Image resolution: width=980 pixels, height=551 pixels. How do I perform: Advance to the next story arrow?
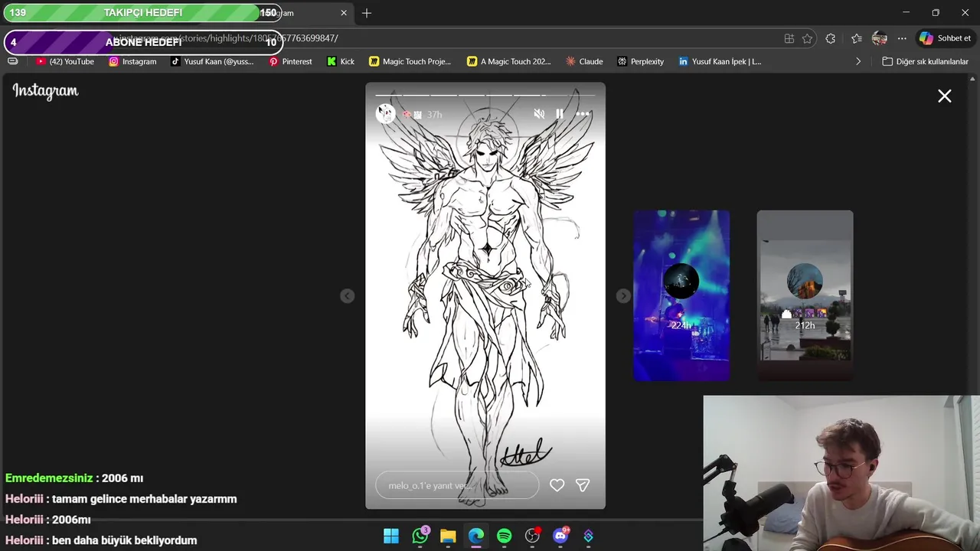tap(623, 296)
